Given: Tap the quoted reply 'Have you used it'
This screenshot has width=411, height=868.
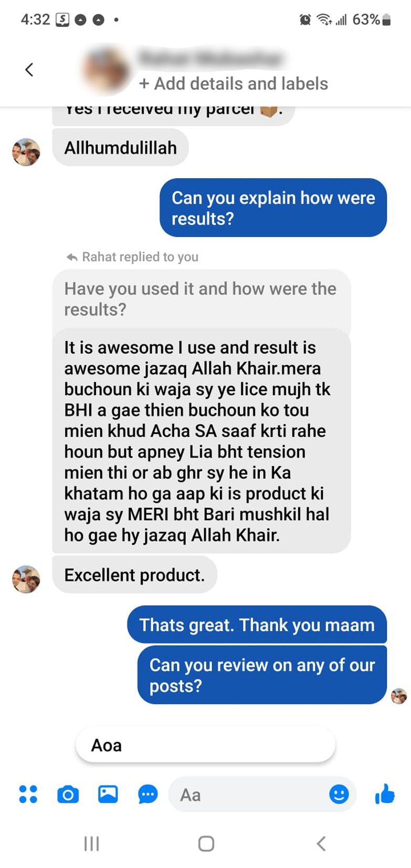Looking at the screenshot, I should [x=201, y=299].
